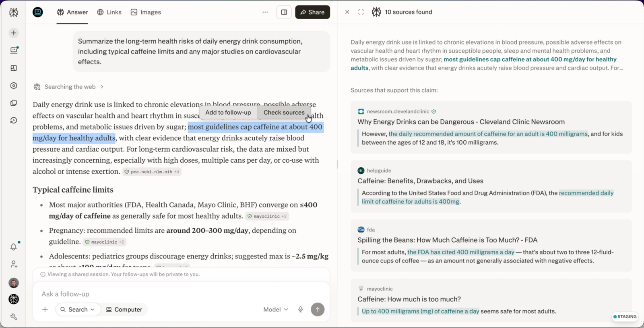644x328 pixels.
Task: Submit follow-up with arrow send button
Action: click(x=318, y=309)
